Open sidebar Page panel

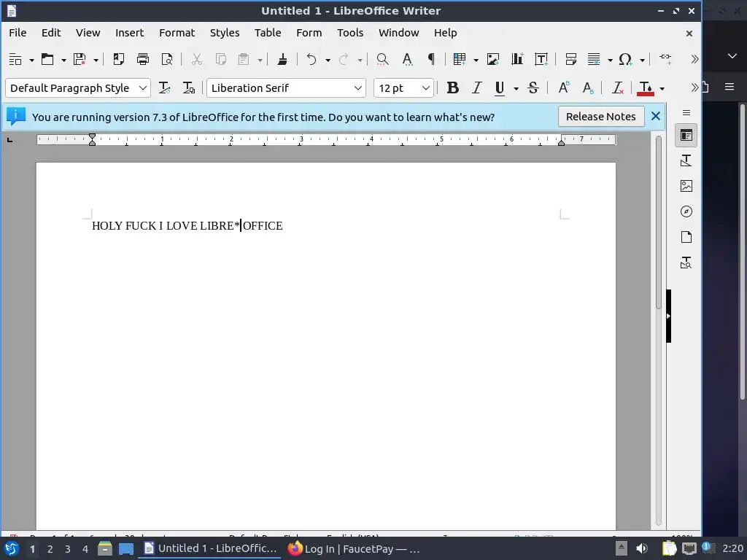(x=686, y=237)
